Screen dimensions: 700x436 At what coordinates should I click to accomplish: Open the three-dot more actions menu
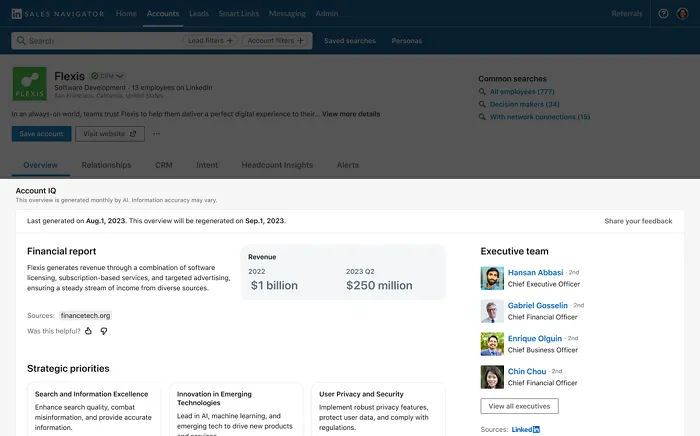[156, 134]
